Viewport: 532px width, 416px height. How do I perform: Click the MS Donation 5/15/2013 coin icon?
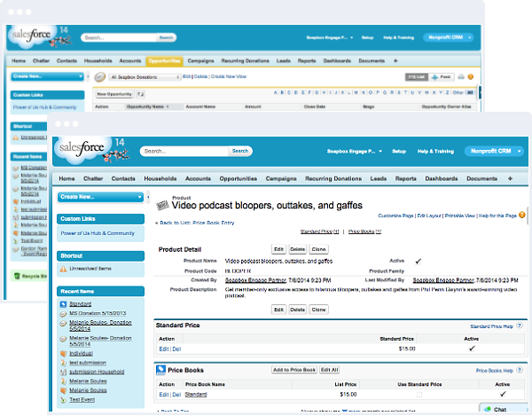pyautogui.click(x=63, y=313)
